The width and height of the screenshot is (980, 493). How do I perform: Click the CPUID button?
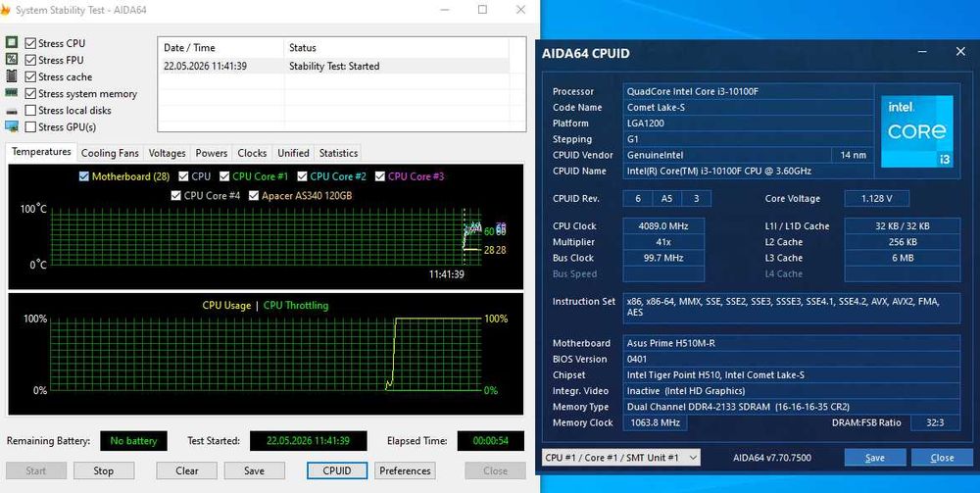(x=337, y=470)
